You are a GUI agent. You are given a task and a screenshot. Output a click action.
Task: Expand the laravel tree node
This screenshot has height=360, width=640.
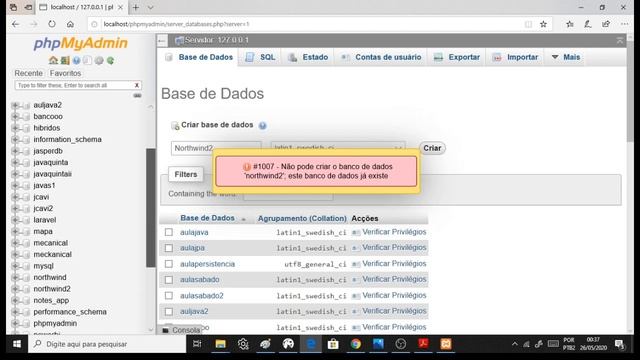tap(15, 220)
